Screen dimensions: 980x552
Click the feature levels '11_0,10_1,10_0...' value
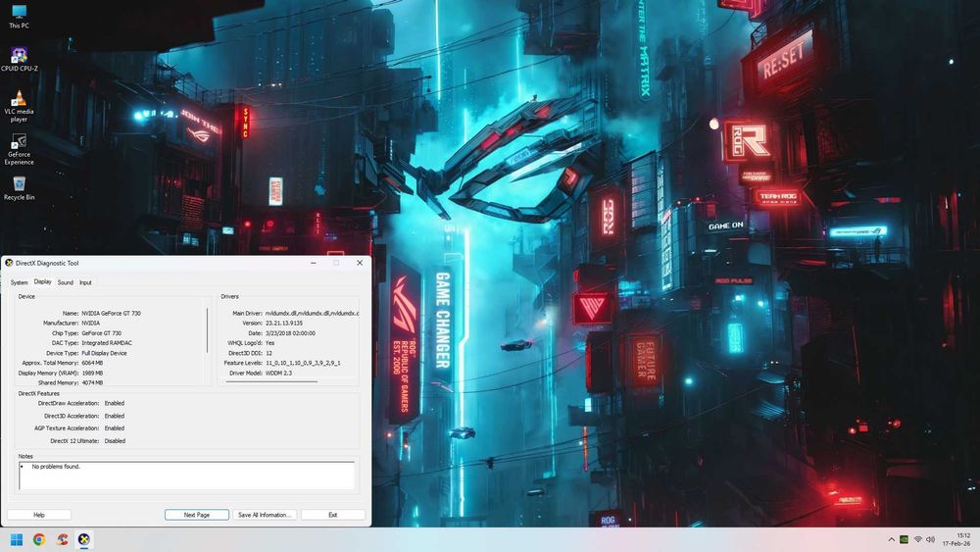303,363
